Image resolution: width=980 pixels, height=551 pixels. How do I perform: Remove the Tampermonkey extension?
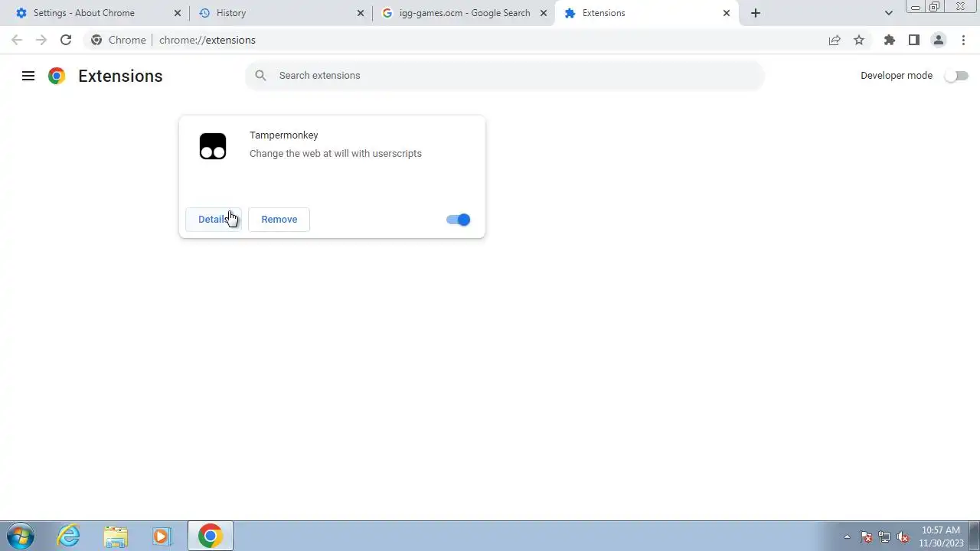click(x=279, y=220)
